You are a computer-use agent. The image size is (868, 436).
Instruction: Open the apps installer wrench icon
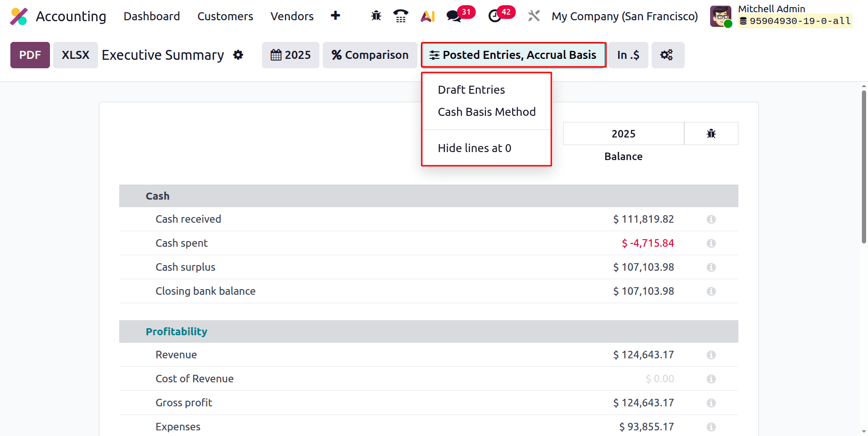533,16
